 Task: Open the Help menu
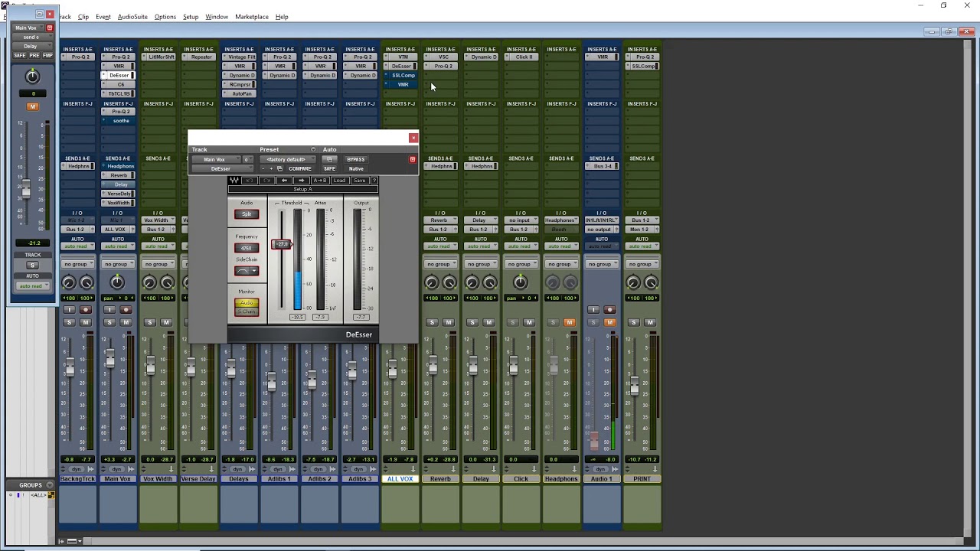coord(282,17)
